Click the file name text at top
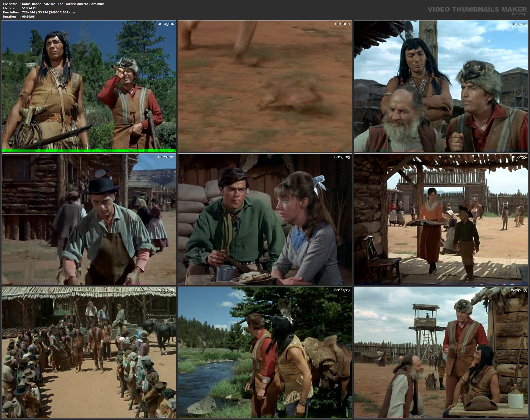The width and height of the screenshot is (530, 420). pyautogui.click(x=63, y=4)
